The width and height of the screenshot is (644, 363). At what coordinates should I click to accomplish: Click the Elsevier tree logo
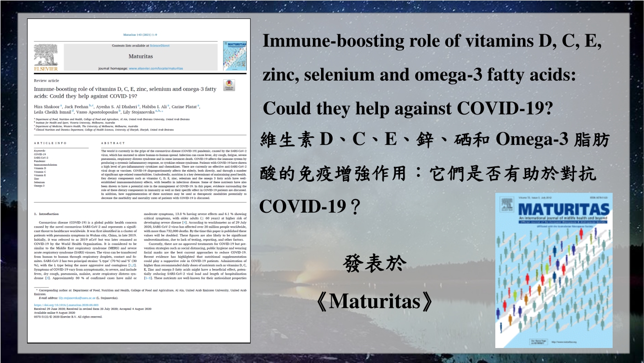(x=46, y=59)
